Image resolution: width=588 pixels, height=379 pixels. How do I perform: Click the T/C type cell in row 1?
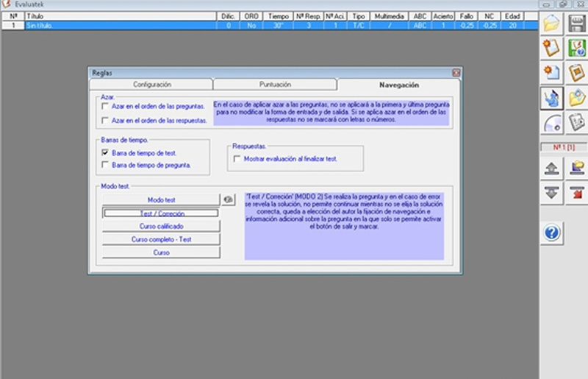point(359,26)
